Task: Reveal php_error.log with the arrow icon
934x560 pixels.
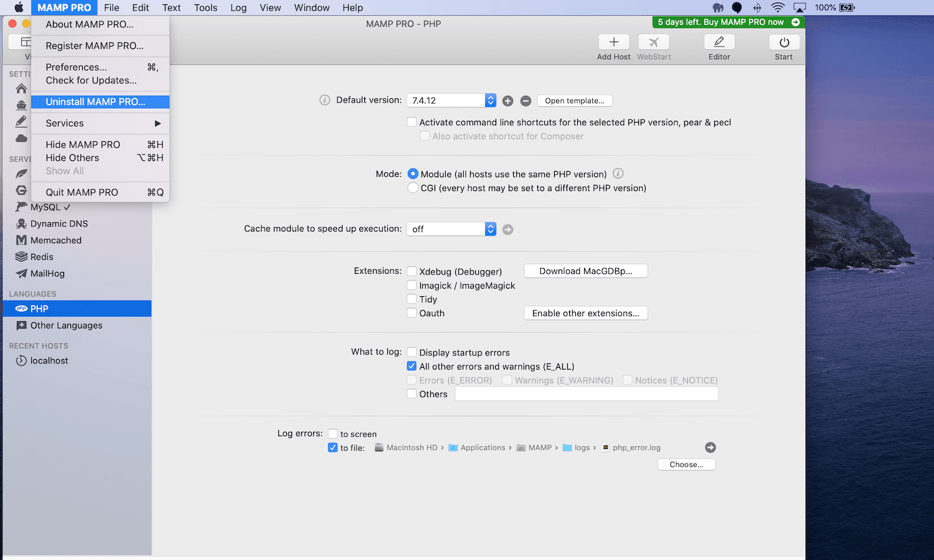Action: click(710, 447)
